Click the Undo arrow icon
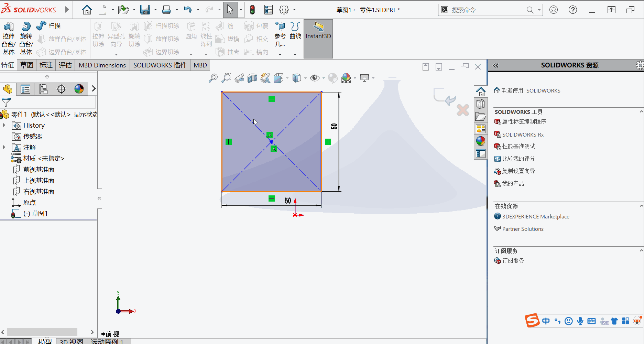 tap(188, 10)
